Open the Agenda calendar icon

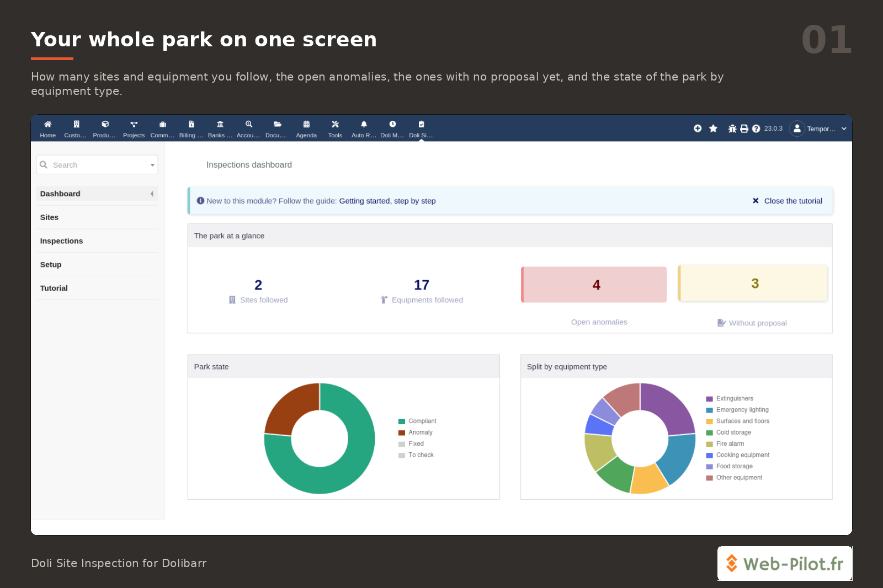point(306,125)
